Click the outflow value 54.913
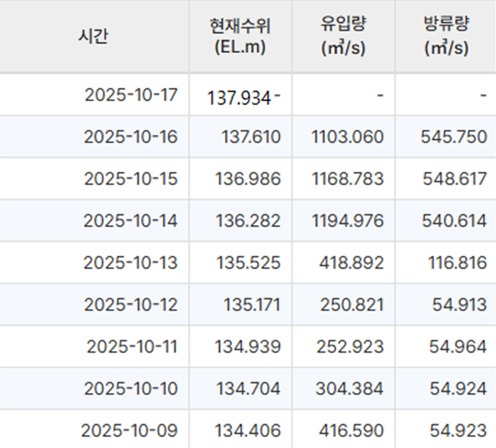The image size is (496, 448). coord(459,304)
